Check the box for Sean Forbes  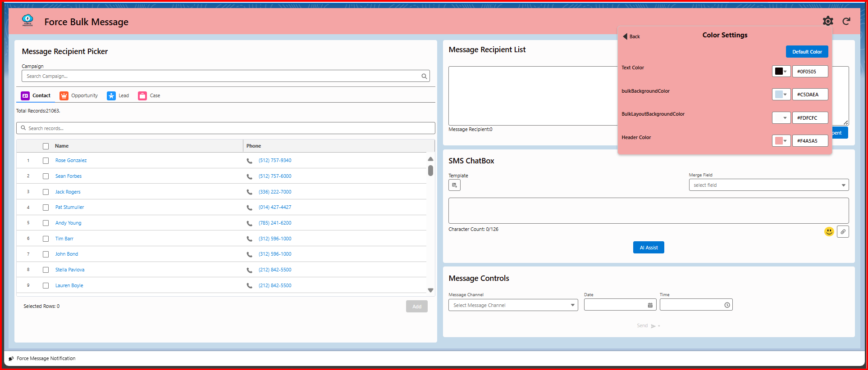coord(46,176)
